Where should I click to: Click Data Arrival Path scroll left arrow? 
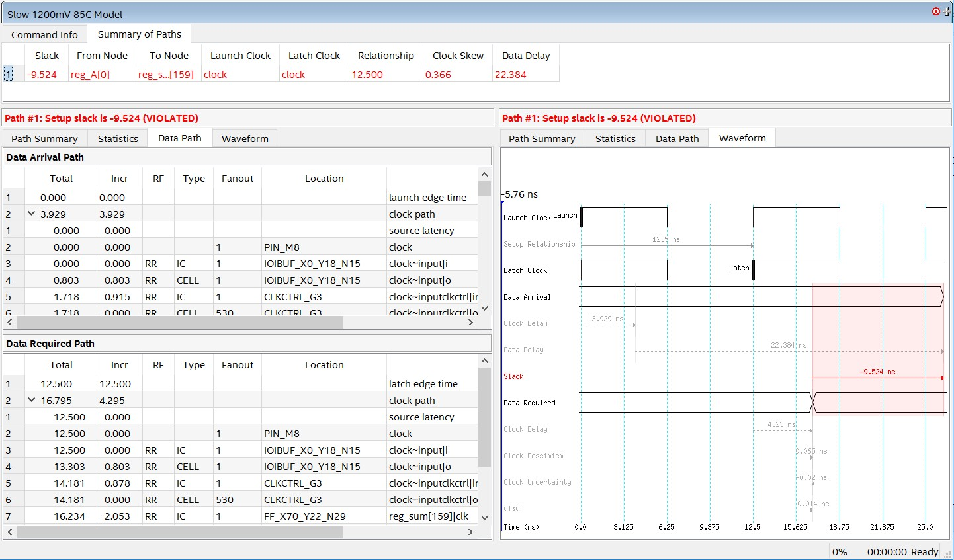point(9,323)
